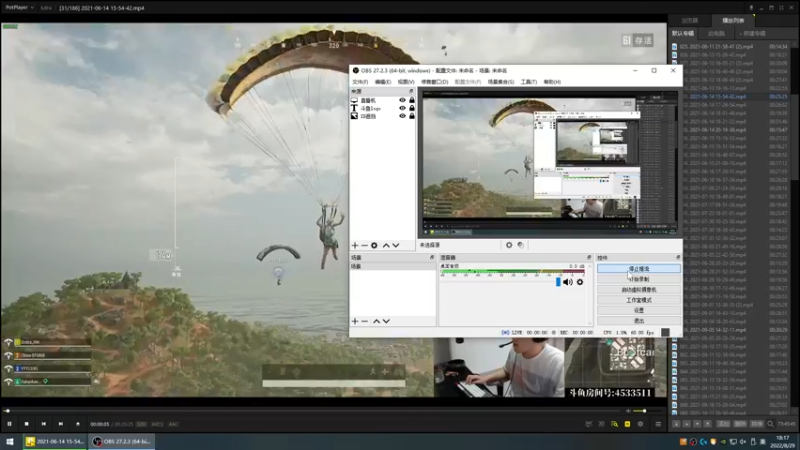
Task: Open the 编辑(E) menu in OBS
Action: [x=383, y=82]
